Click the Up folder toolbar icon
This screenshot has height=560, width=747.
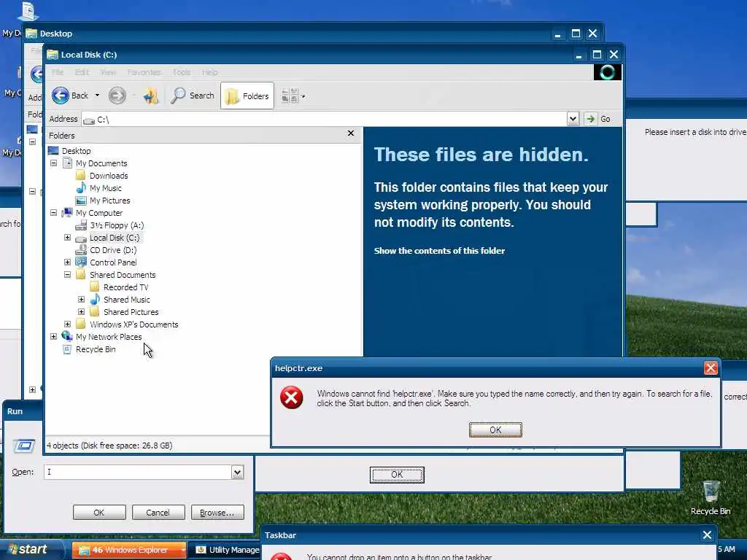[x=151, y=96]
